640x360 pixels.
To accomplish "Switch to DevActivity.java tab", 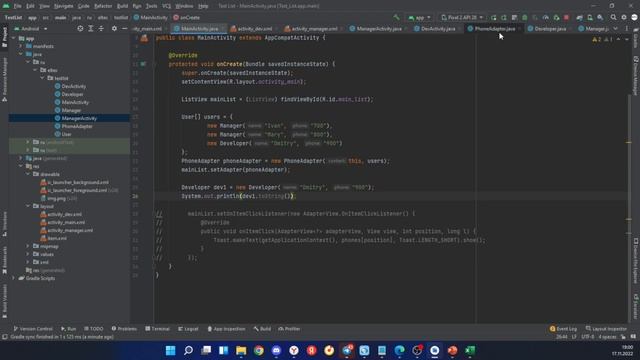I will point(438,29).
